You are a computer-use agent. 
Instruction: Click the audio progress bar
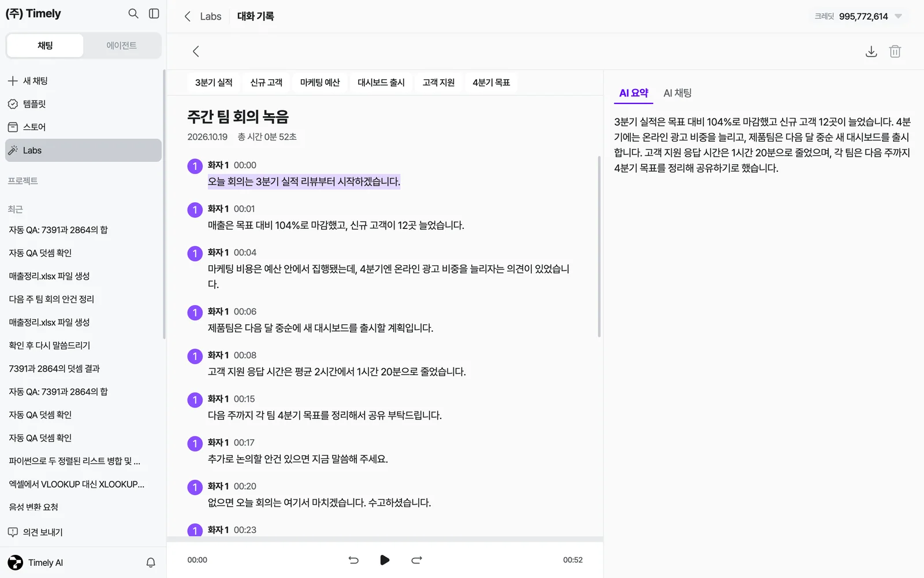(385, 539)
